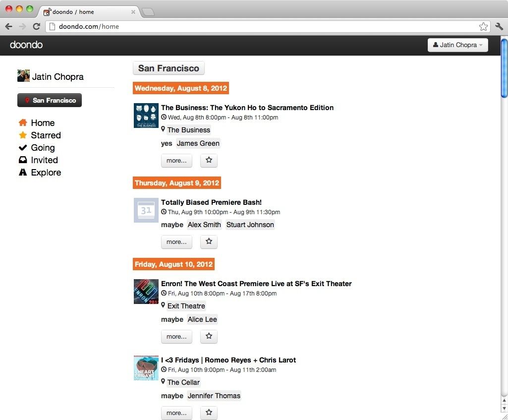Click the scrollbar down arrow

pyautogui.click(x=504, y=409)
